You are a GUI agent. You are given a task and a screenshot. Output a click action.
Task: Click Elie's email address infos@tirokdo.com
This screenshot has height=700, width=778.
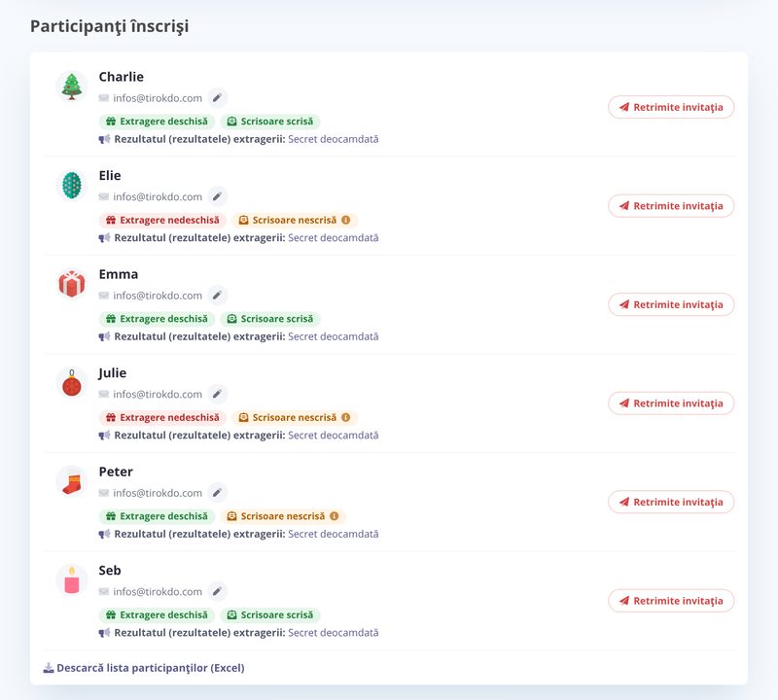click(x=158, y=196)
